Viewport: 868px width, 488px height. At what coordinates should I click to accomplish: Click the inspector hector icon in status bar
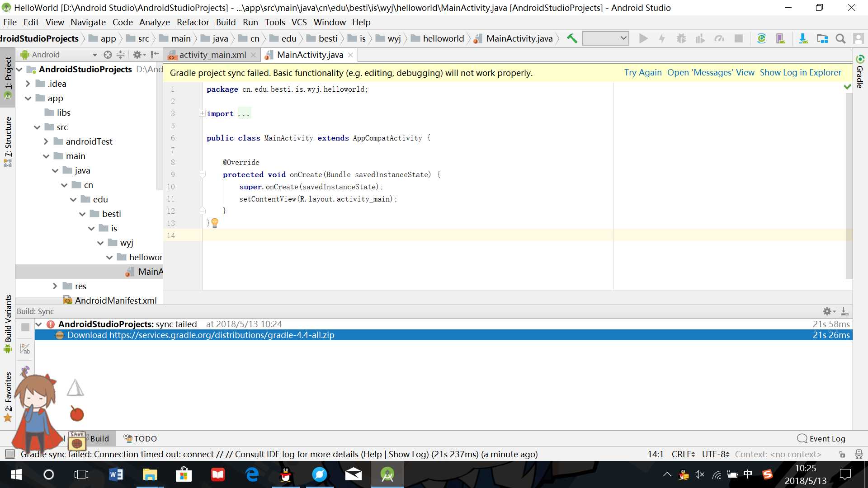[859, 455]
